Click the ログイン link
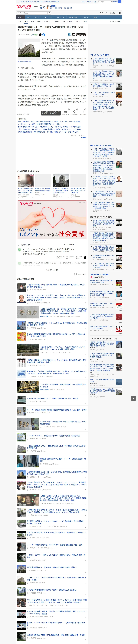 [42, 8]
